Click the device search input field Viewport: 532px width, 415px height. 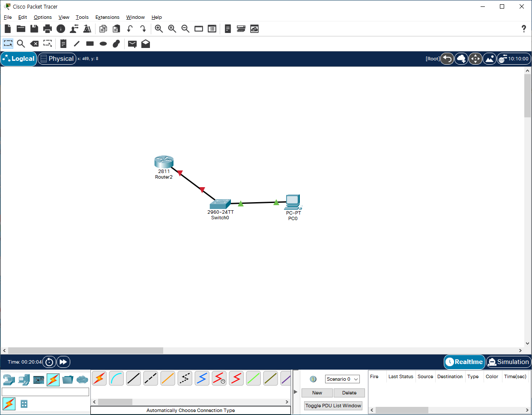[45, 392]
